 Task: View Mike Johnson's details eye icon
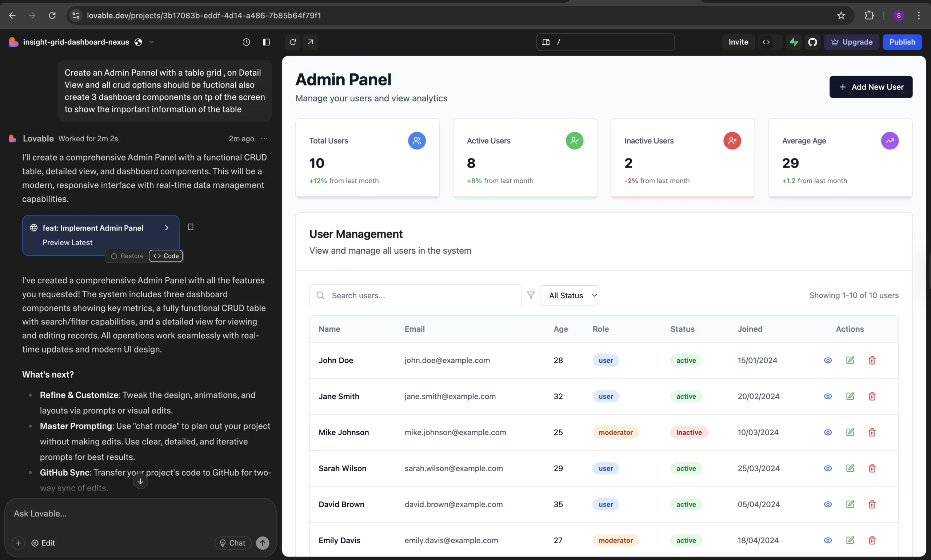click(828, 432)
